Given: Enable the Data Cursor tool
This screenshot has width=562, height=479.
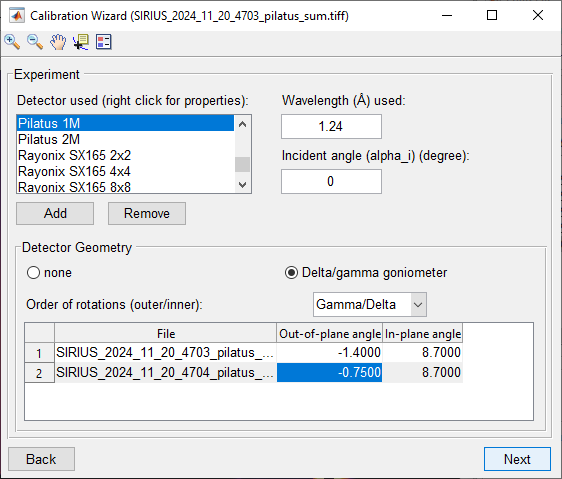Looking at the screenshot, I should point(81,42).
